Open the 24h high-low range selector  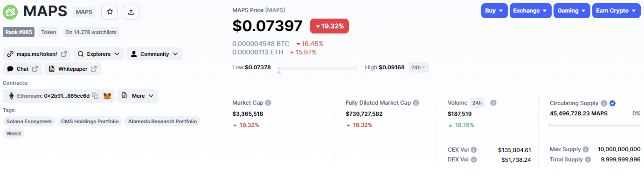click(x=418, y=67)
